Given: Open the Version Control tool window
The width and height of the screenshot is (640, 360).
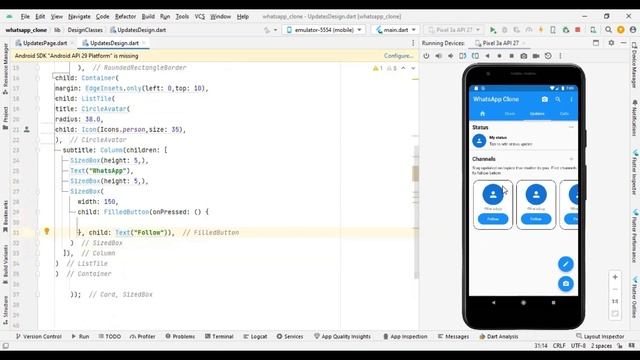Looking at the screenshot, I should pyautogui.click(x=39, y=336).
